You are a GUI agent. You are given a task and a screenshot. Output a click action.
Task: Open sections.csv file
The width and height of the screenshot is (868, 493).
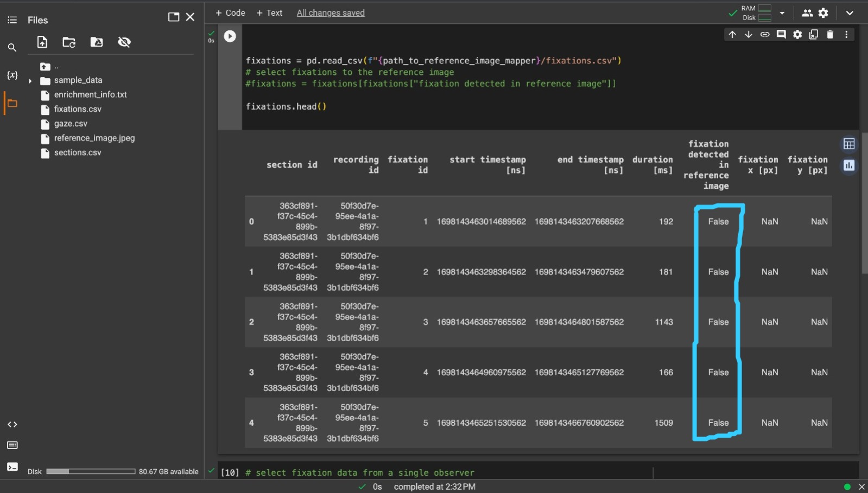point(78,153)
